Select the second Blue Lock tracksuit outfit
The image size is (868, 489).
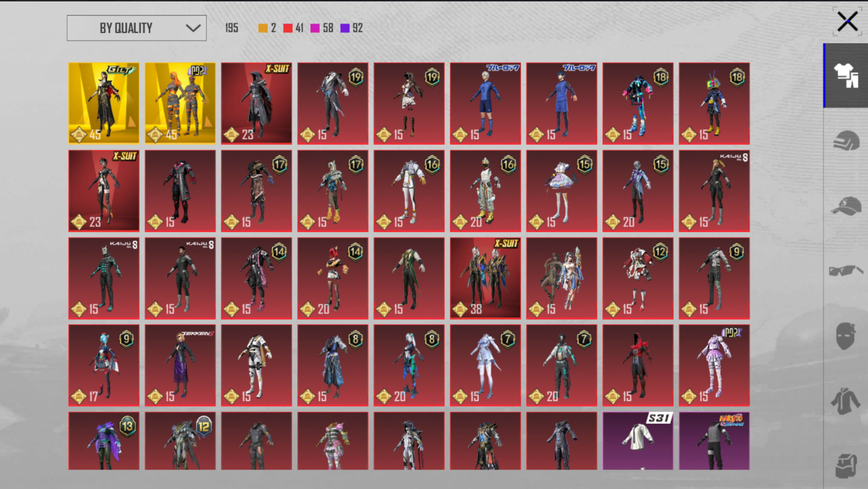tap(562, 103)
